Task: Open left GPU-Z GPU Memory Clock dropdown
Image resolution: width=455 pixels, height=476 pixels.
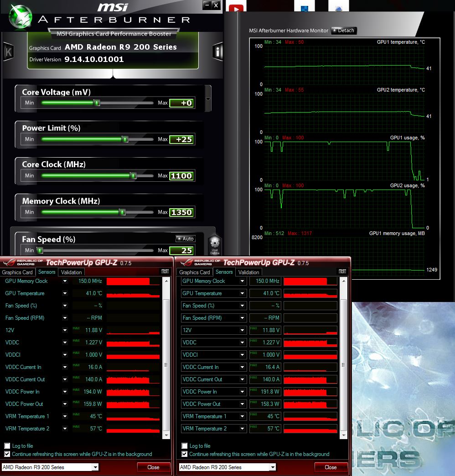Action: point(65,281)
